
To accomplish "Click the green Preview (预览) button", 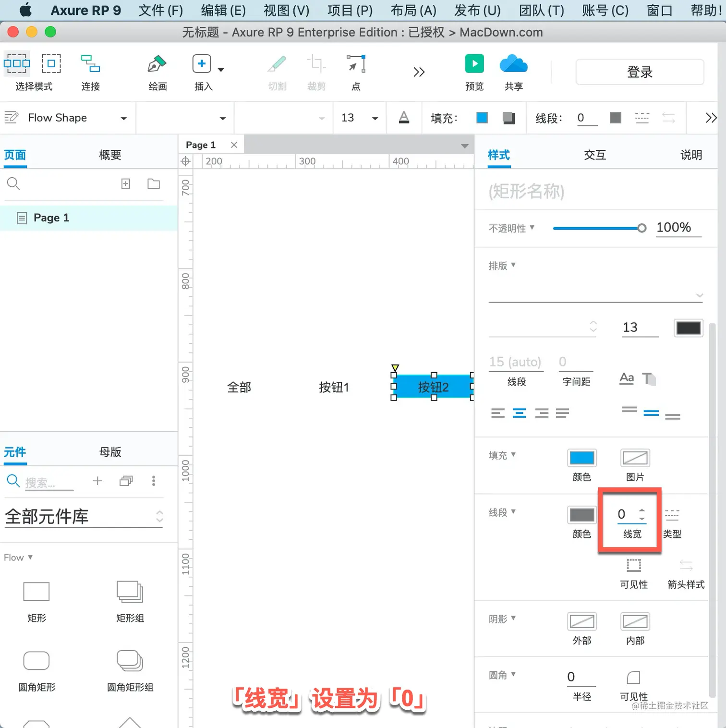I will click(474, 63).
